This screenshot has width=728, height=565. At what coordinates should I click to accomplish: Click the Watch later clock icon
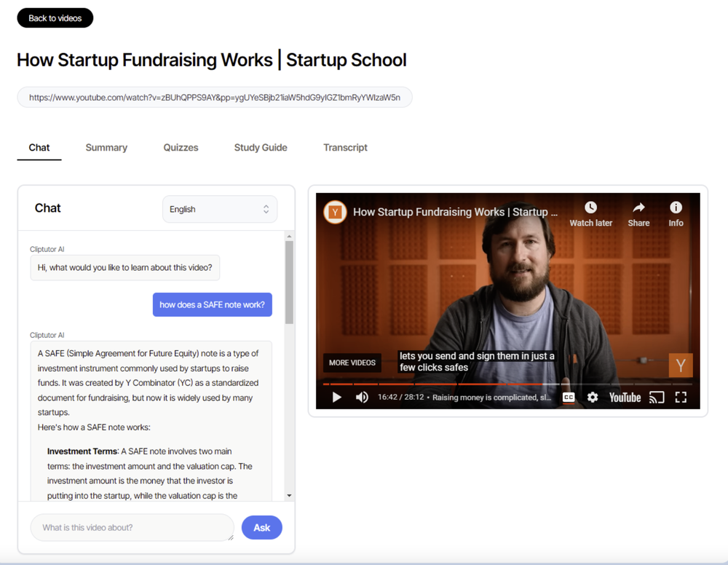590,207
